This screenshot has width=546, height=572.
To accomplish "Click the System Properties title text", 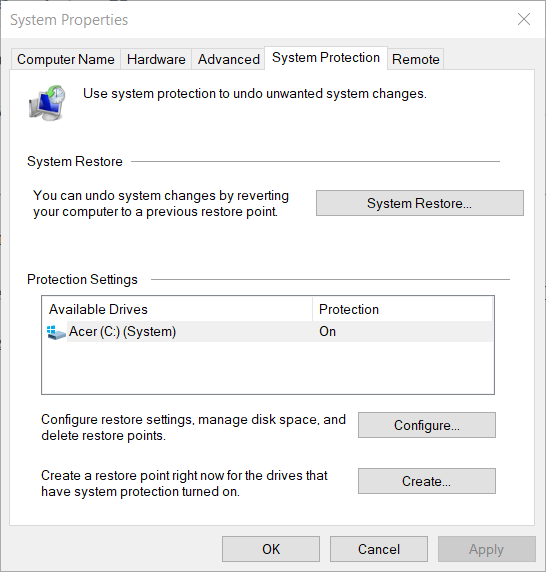I will [69, 20].
